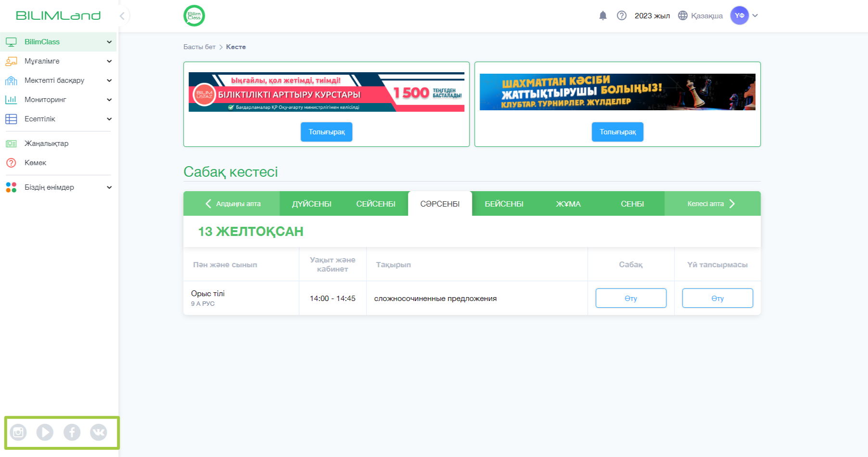Image resolution: width=868 pixels, height=457 pixels.
Task: Click the BilimClass monitor icon in sidebar
Action: point(11,42)
